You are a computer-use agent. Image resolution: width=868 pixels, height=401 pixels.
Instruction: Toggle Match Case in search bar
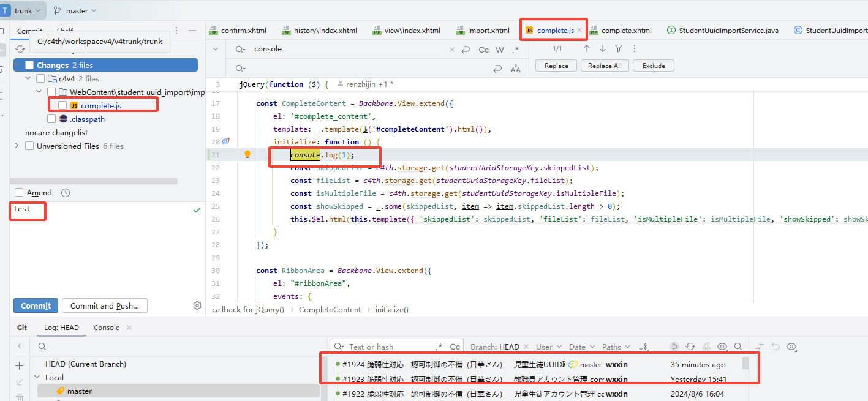pyautogui.click(x=483, y=50)
